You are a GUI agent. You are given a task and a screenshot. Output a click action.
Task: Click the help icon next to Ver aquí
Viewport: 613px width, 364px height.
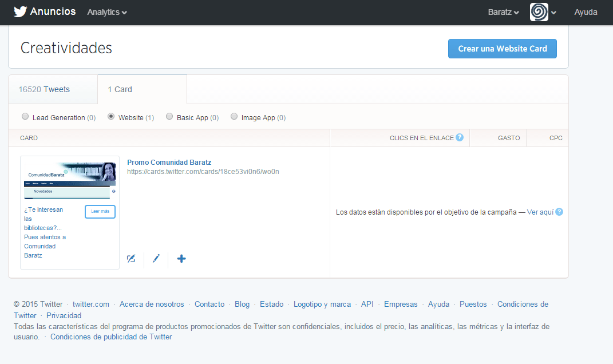click(x=559, y=212)
